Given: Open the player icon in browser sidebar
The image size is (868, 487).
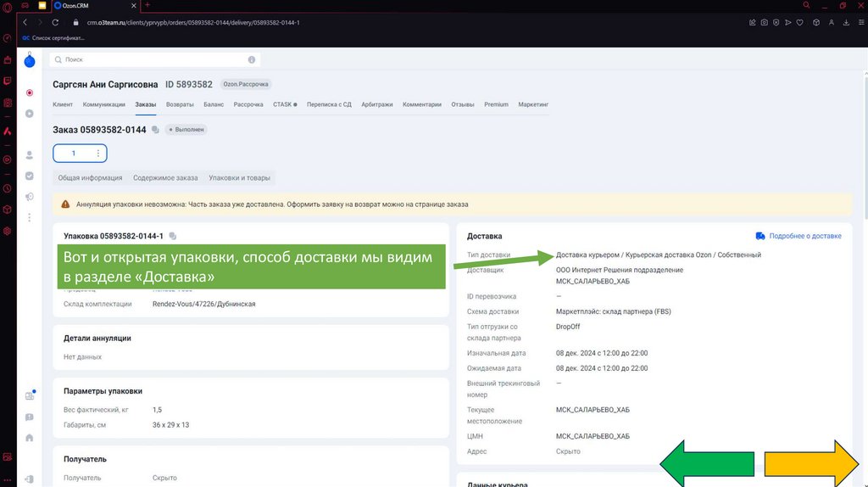Looking at the screenshot, I should tap(7, 160).
